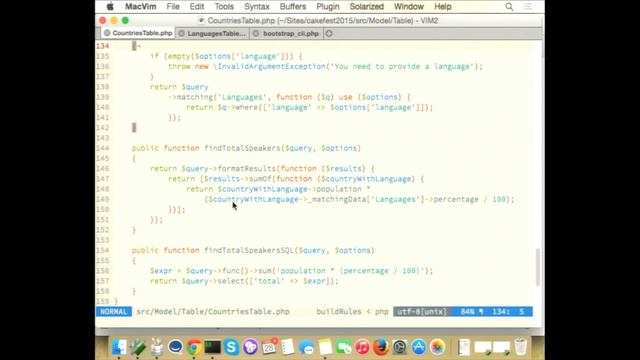Open System Preferences from the Dock

pos(400,347)
